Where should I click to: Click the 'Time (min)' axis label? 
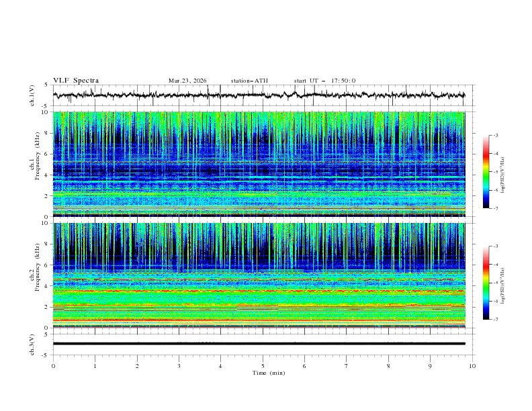[x=269, y=373]
